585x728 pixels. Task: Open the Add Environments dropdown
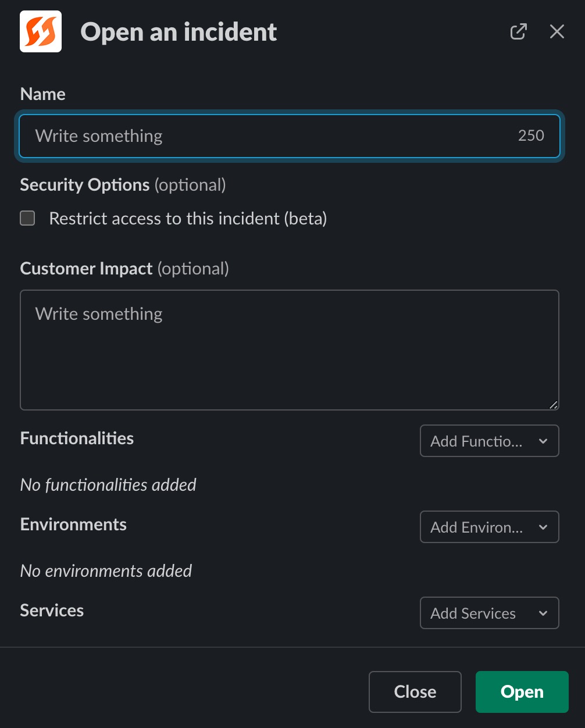point(477,527)
